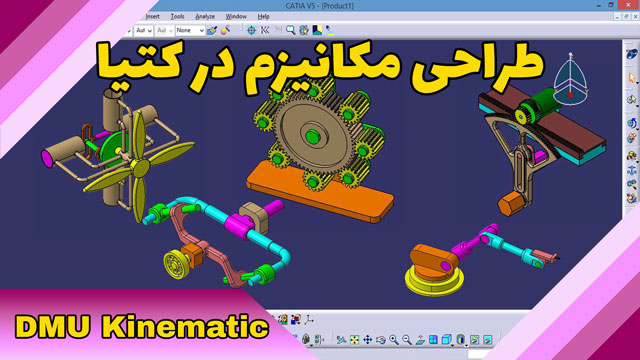Open the Insert menu

click(x=152, y=16)
